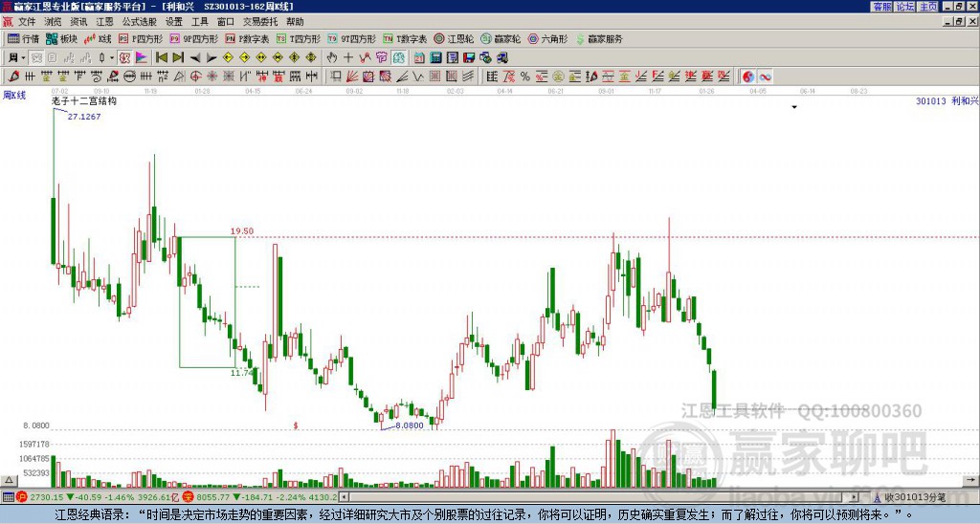Viewport: 980px width, 524px height.
Task: Click the 19.50 price level label
Action: (x=242, y=231)
